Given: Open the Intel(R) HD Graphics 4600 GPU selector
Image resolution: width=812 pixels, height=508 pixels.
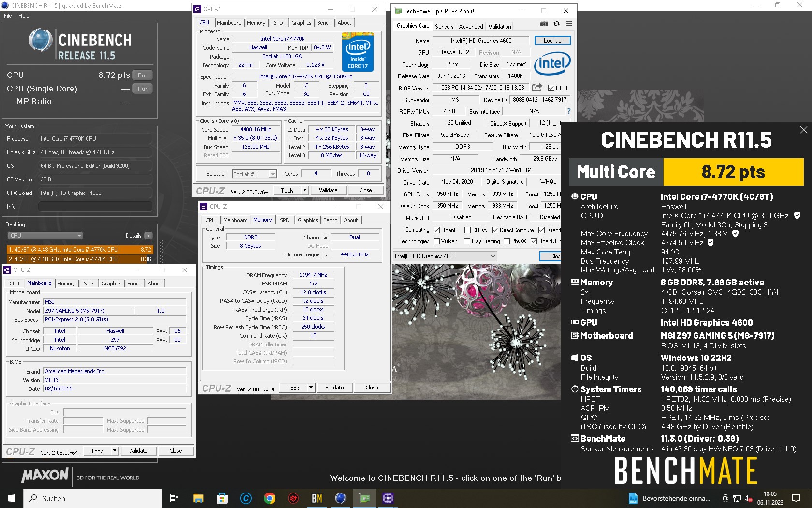Looking at the screenshot, I should 445,256.
